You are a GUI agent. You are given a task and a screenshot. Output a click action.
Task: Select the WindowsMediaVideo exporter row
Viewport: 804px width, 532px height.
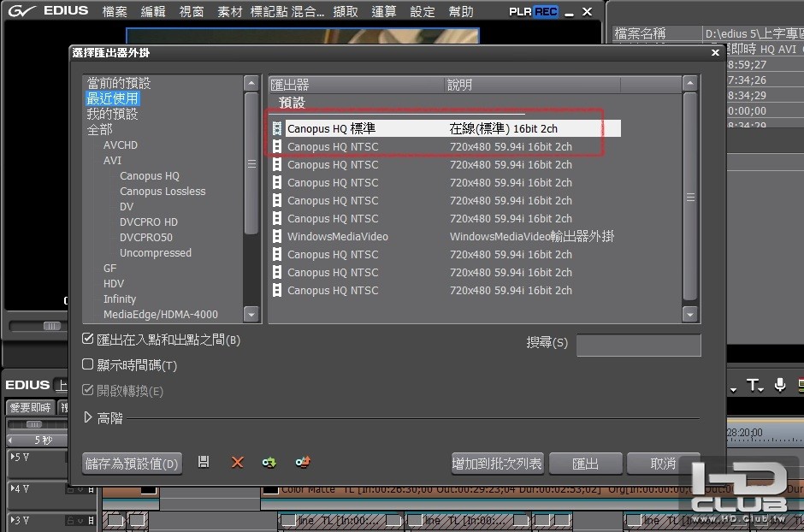click(x=446, y=236)
